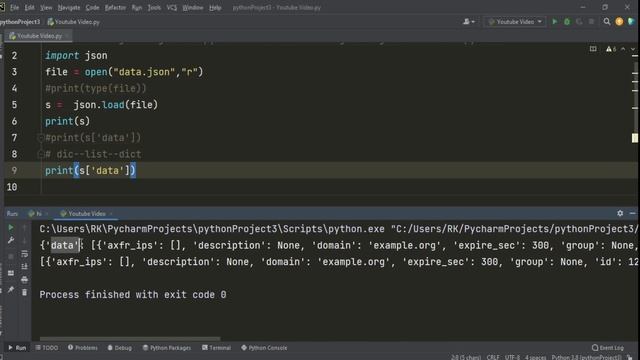Open the File menu

[14, 7]
